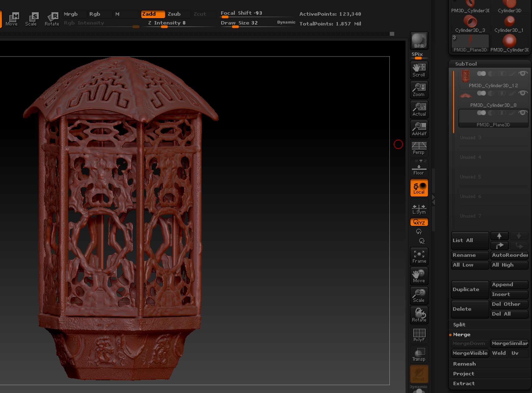Viewport: 532px width, 393px height.
Task: Click the MergeVisible button
Action: coord(470,353)
